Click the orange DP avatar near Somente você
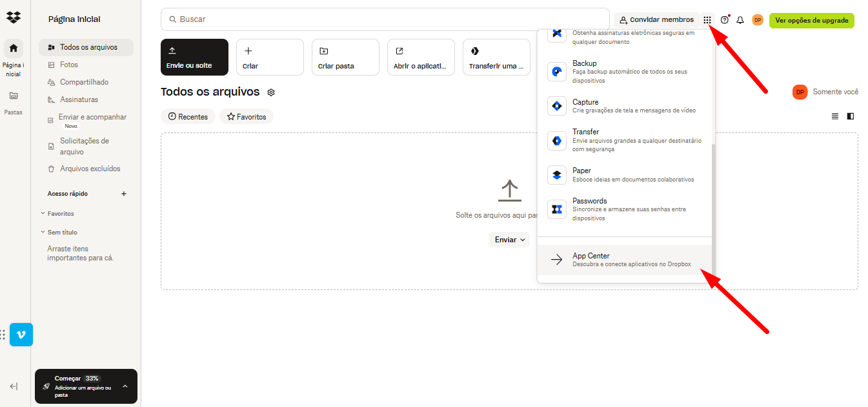 point(800,92)
